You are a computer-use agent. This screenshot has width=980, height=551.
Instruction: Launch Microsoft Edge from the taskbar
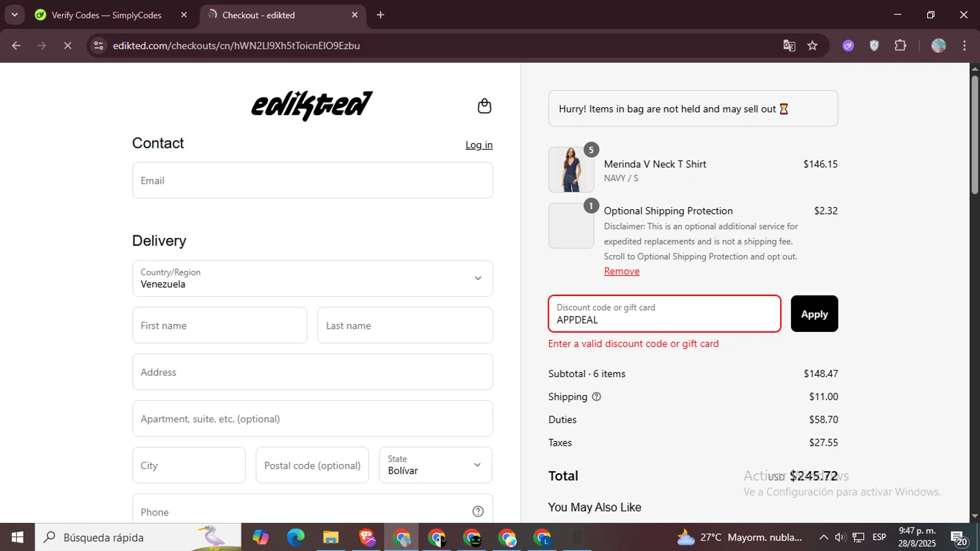click(x=296, y=537)
